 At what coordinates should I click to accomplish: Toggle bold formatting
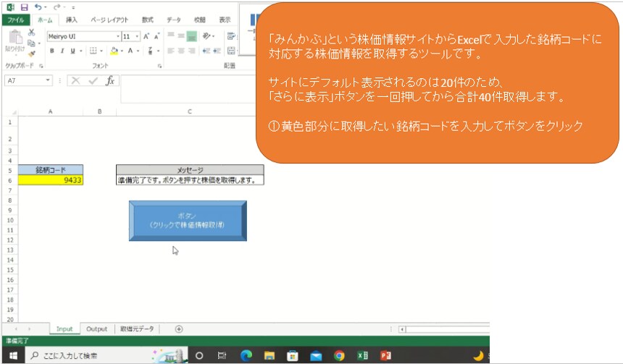click(x=51, y=51)
